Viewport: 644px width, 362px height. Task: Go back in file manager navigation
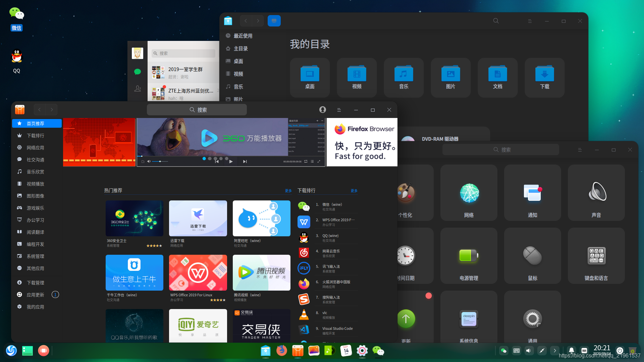[x=246, y=21]
